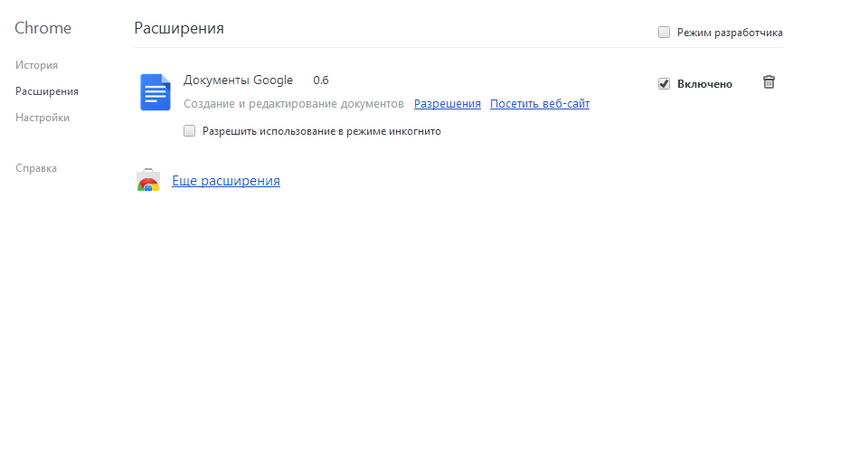
Task: Open История in the sidebar
Action: coord(36,65)
